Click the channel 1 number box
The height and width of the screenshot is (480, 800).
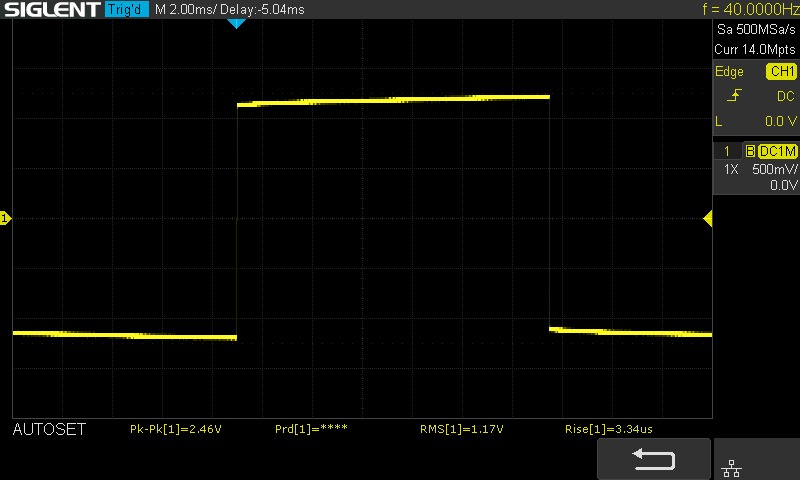(x=727, y=151)
